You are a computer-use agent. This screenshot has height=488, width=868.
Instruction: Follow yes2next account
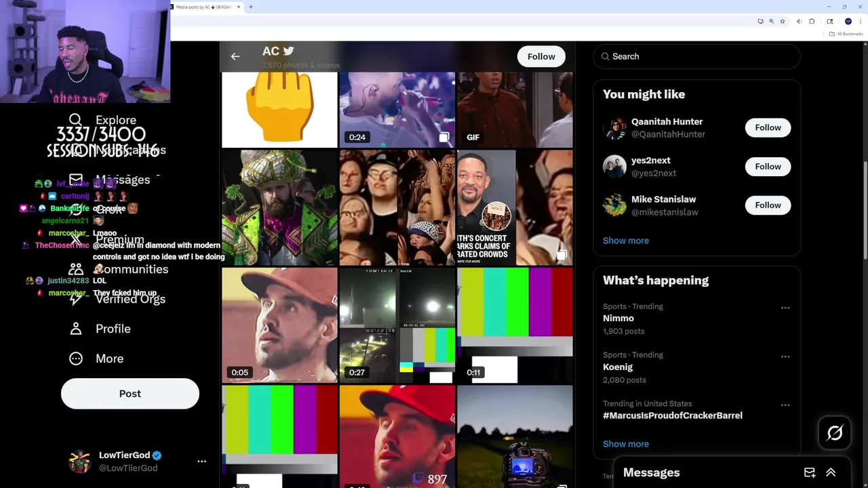pos(768,166)
